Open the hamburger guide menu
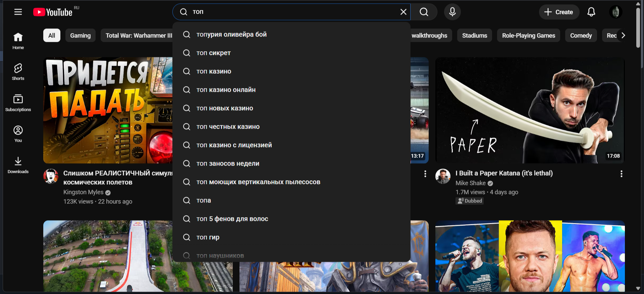The image size is (644, 294). (18, 12)
